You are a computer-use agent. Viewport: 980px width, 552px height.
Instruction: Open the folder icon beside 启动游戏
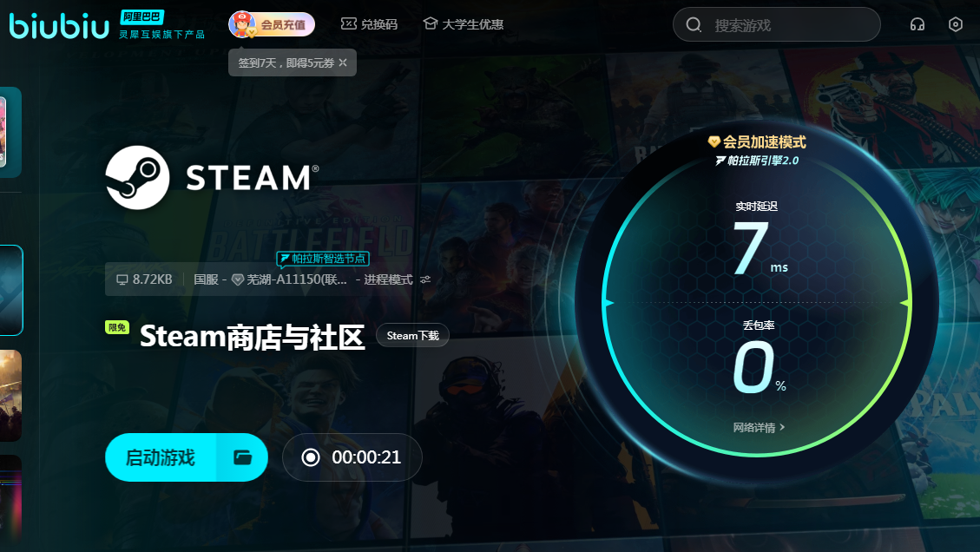click(242, 457)
